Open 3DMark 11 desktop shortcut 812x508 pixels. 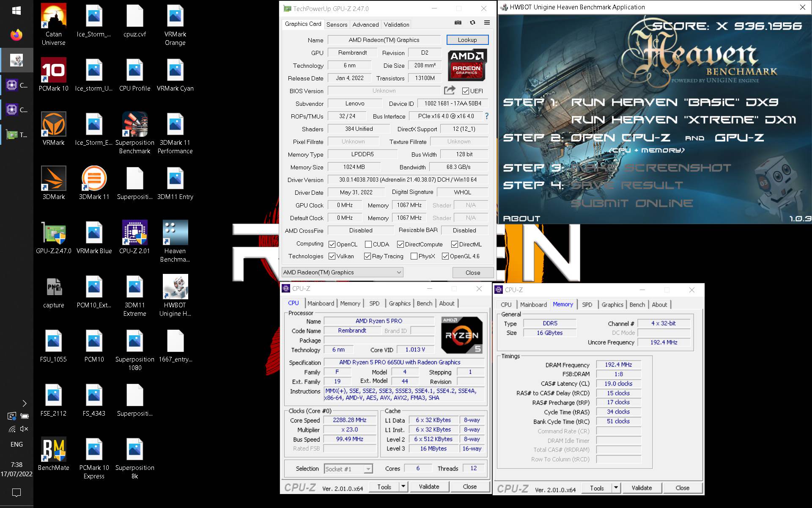[x=94, y=183]
